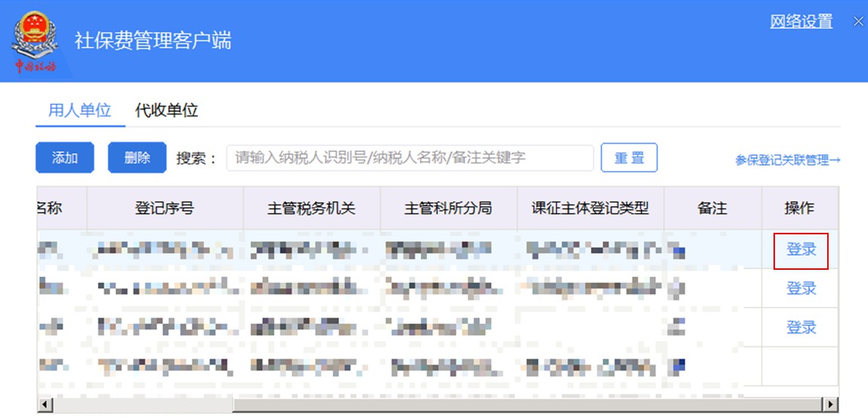Click 登录 in the first row
This screenshot has height=418, width=868.
point(801,250)
